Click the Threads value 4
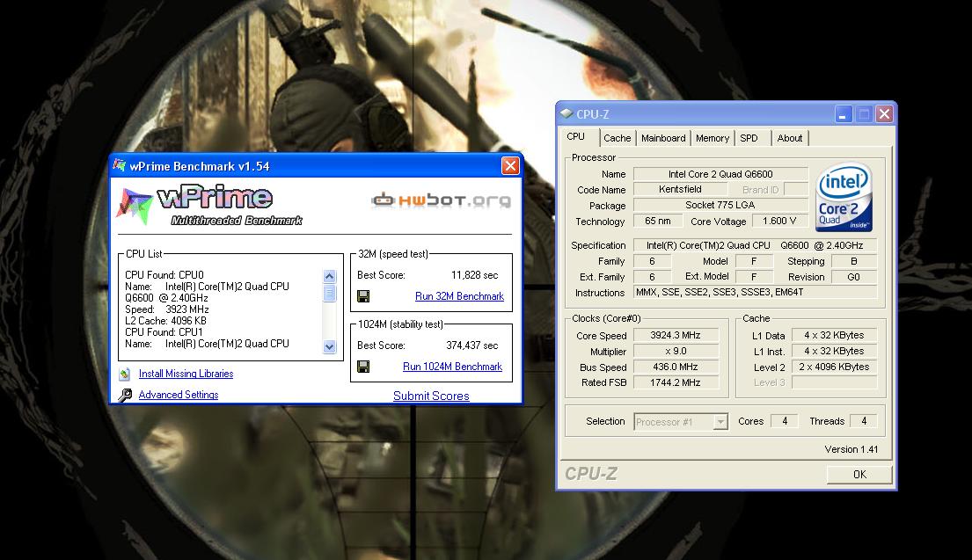This screenshot has width=972, height=560. click(863, 421)
